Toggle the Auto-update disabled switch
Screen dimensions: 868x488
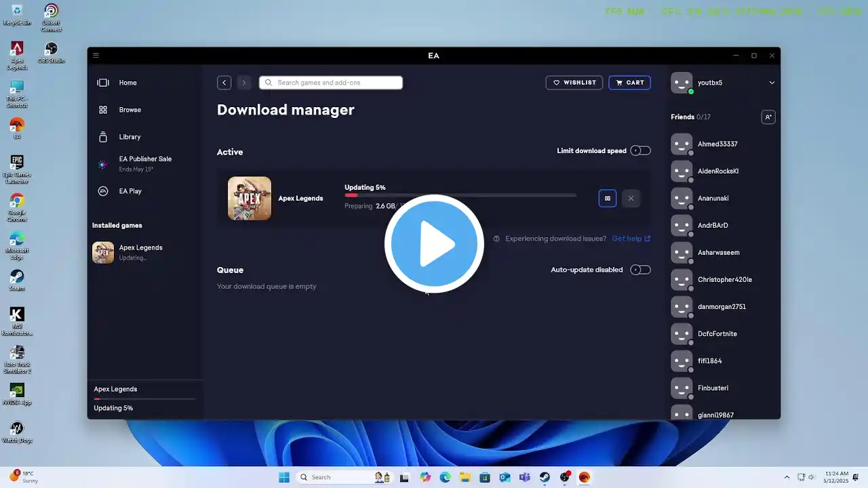click(x=640, y=270)
